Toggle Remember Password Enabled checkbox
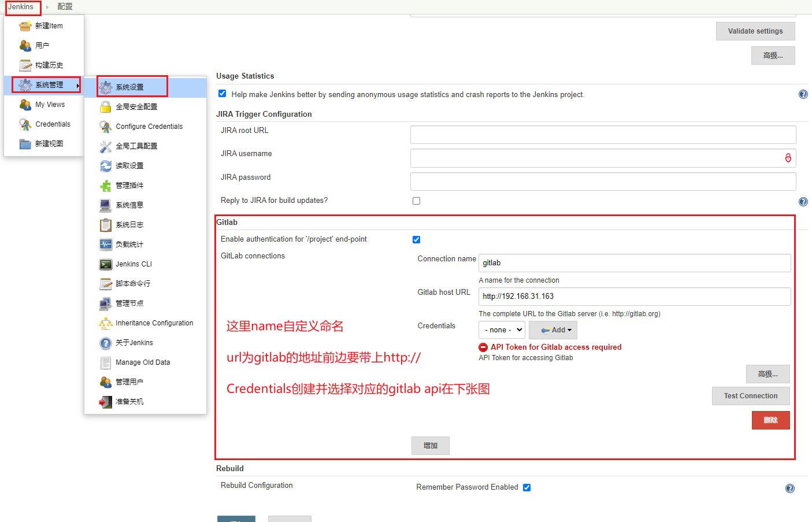 pos(527,487)
